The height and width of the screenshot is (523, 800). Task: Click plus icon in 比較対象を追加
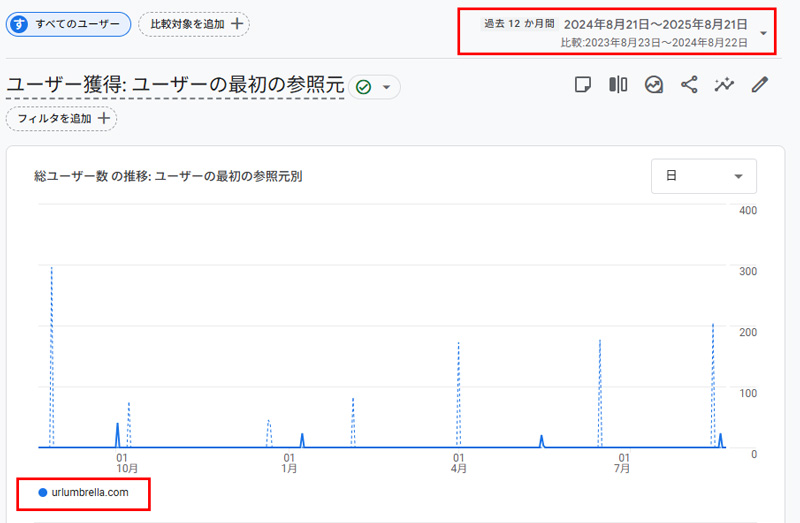(237, 23)
